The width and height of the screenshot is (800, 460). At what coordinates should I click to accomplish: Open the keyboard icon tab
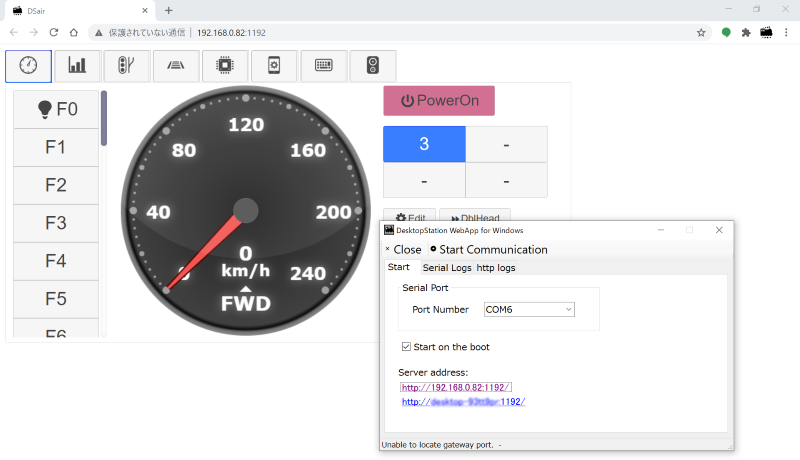click(x=324, y=66)
